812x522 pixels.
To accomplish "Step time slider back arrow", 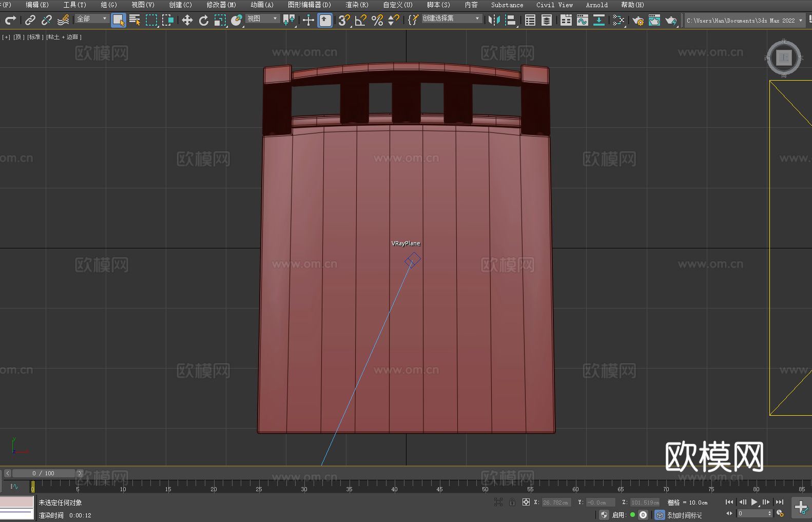I will (x=7, y=473).
